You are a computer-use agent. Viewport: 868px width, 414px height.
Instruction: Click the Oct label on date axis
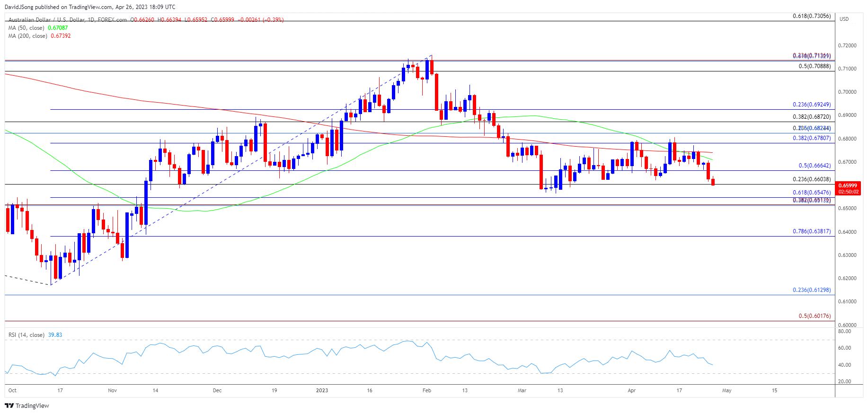[x=12, y=390]
